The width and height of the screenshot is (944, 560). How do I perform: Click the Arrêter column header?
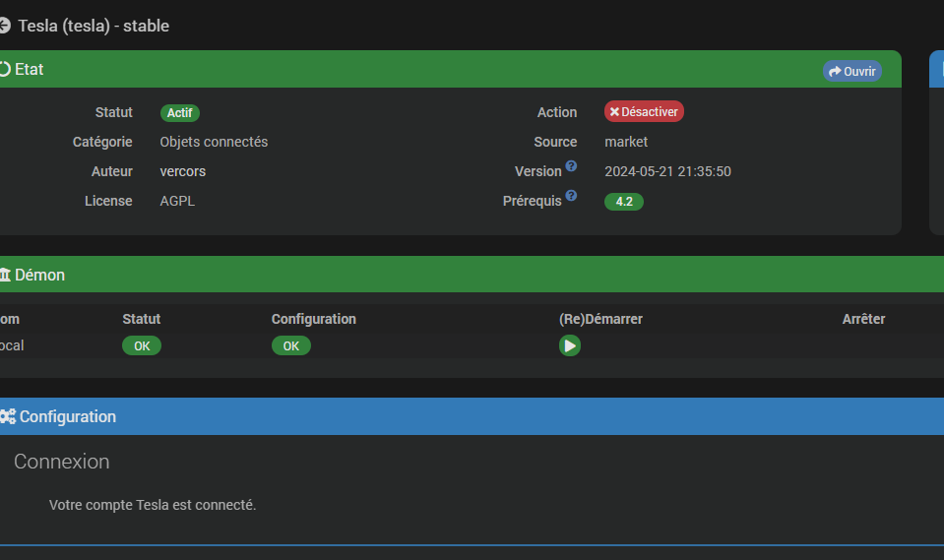(x=863, y=319)
